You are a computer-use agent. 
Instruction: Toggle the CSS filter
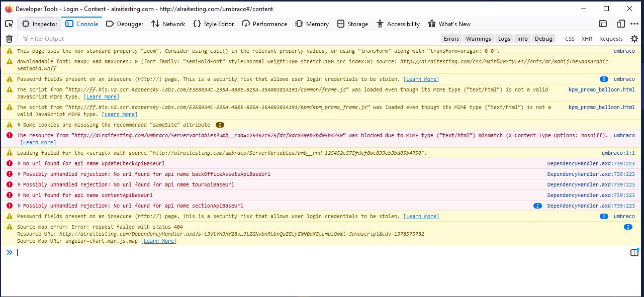tap(570, 39)
